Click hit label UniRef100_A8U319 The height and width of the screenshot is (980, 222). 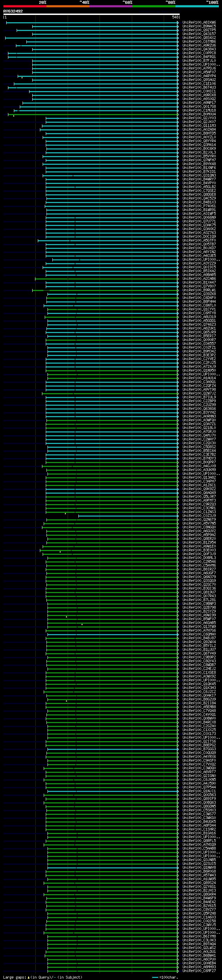point(199,316)
